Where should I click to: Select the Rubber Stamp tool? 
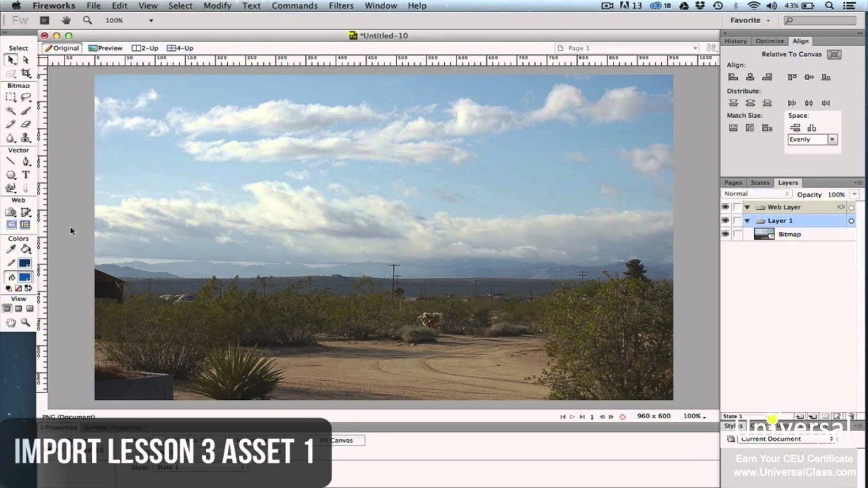[26, 138]
